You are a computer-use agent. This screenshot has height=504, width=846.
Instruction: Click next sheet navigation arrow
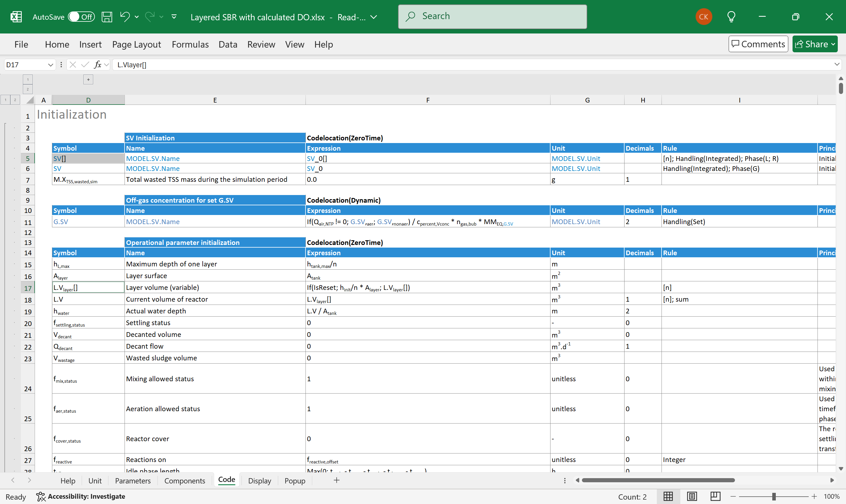click(30, 480)
